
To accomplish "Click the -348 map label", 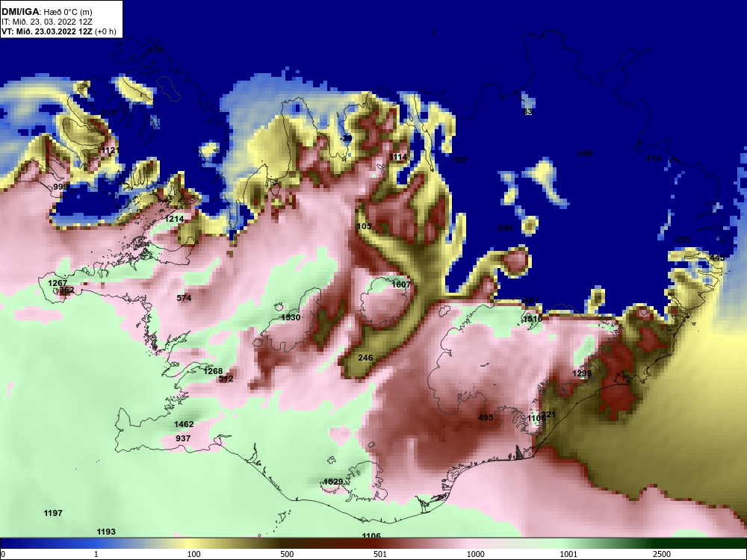I will pyautogui.click(x=583, y=153).
